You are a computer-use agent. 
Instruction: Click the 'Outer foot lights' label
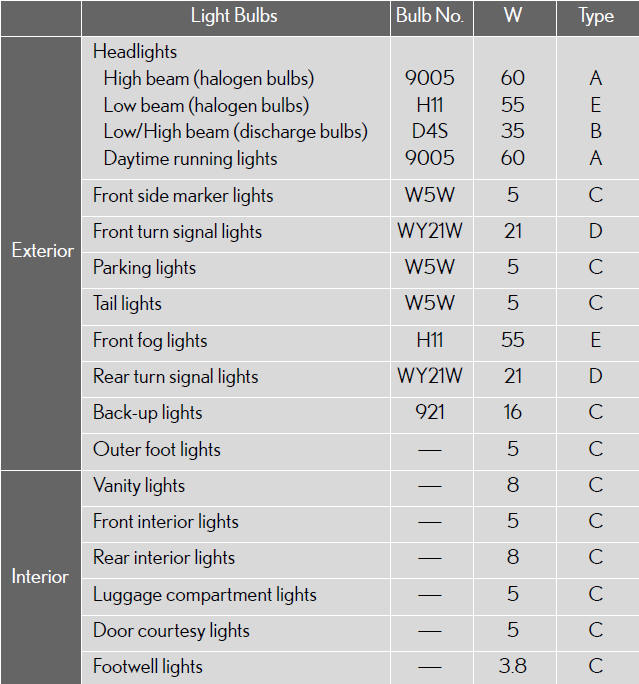157,450
